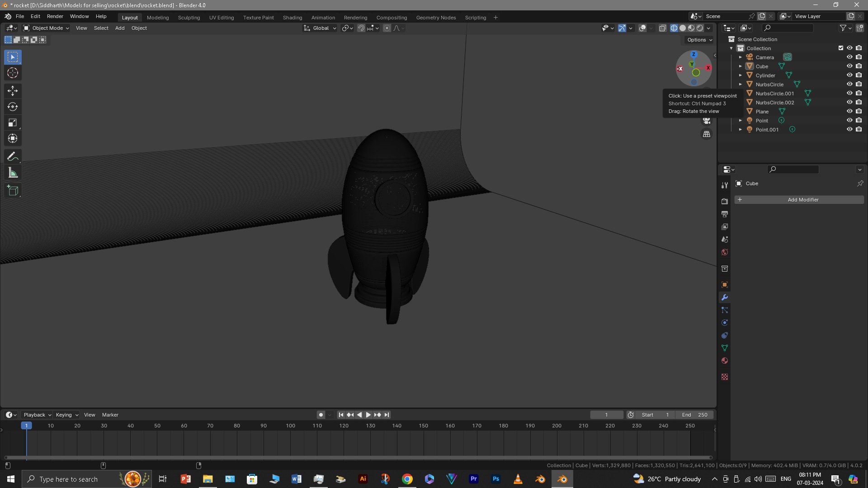Add a new workspace with plus button
The image size is (868, 488).
click(495, 18)
